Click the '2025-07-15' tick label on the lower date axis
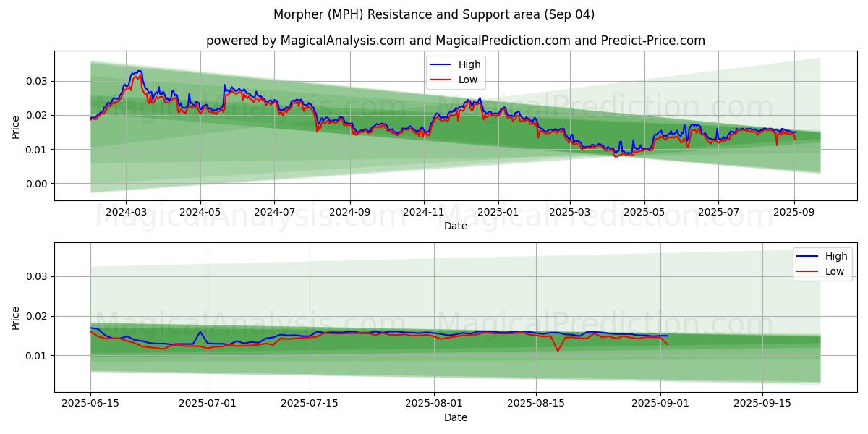The width and height of the screenshot is (868, 434). click(310, 404)
